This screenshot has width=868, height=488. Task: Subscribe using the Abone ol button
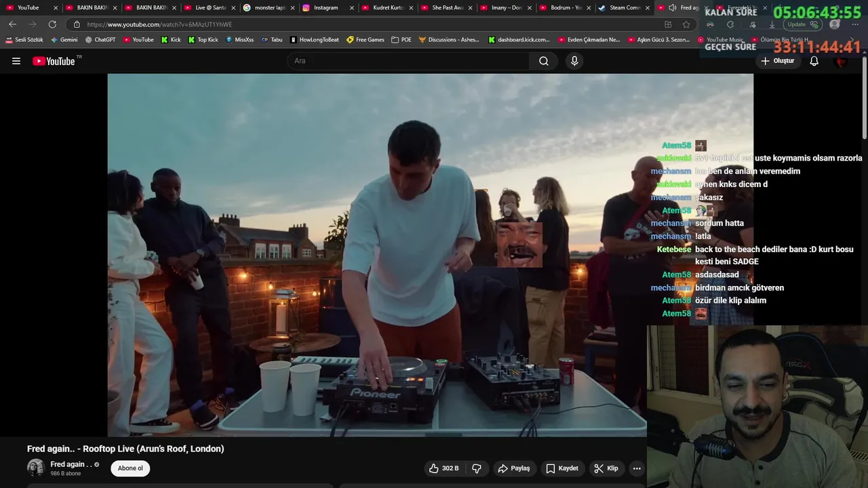click(130, 468)
